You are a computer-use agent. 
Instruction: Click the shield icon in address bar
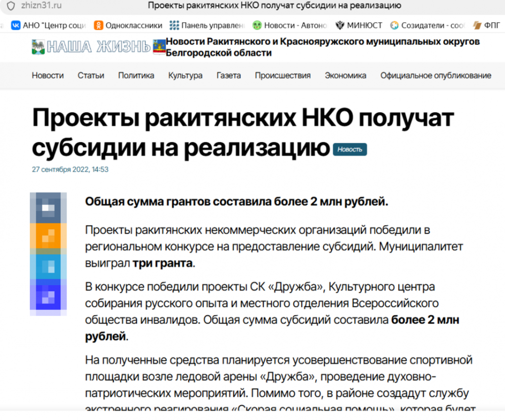(x=11, y=6)
